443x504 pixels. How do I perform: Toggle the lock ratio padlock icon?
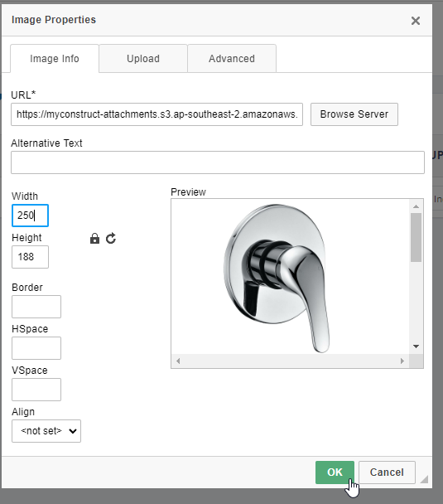click(x=94, y=239)
